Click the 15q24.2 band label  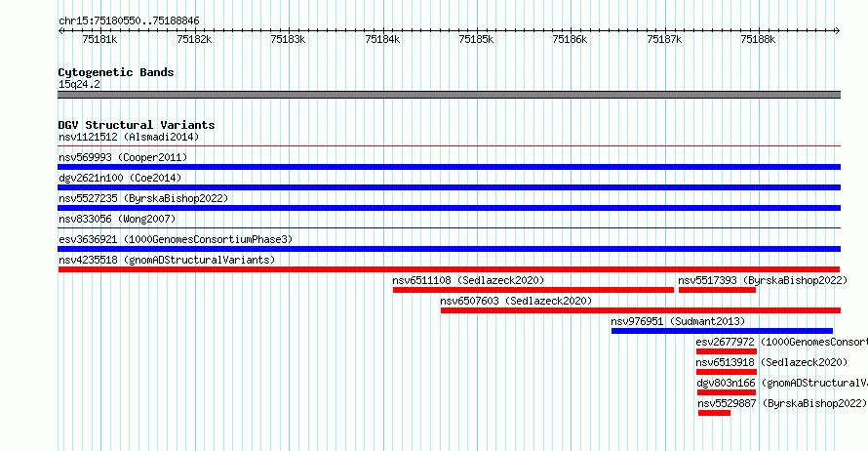79,84
